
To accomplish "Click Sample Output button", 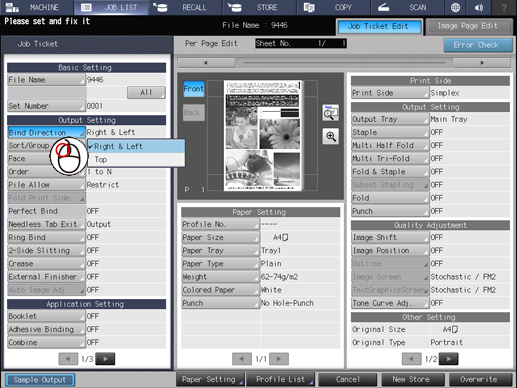I will click(x=40, y=380).
